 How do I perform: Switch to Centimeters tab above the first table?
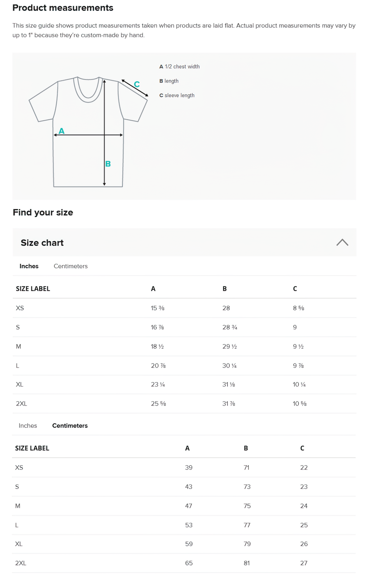(71, 266)
